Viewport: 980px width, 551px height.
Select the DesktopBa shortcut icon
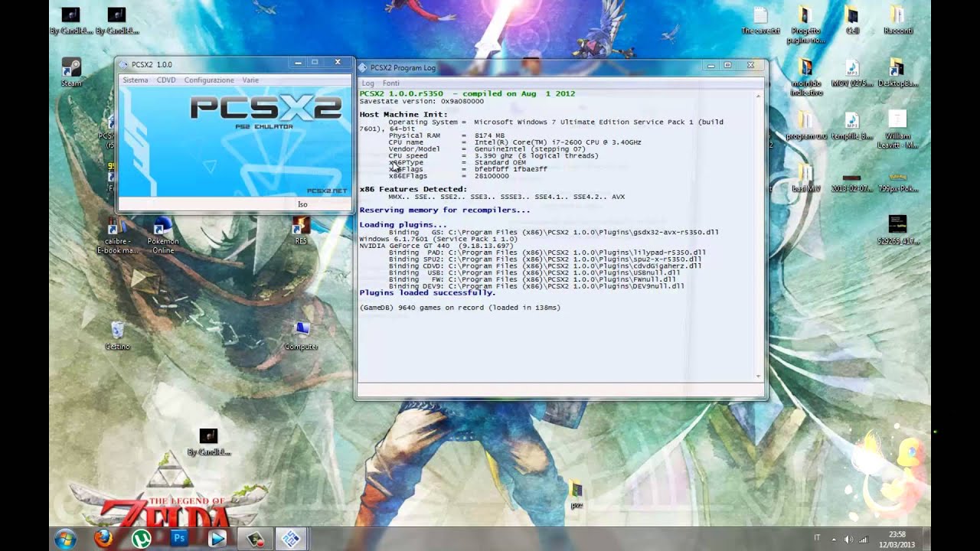coord(897,73)
